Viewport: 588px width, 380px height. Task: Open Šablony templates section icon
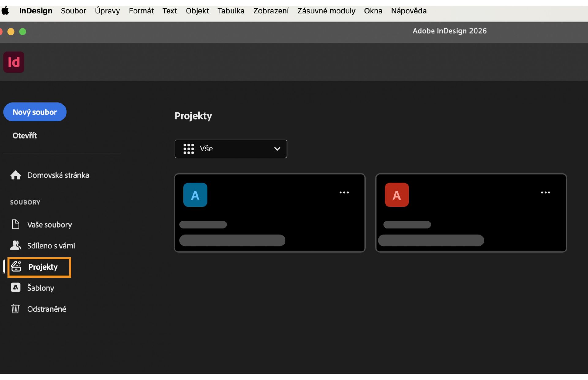click(16, 288)
